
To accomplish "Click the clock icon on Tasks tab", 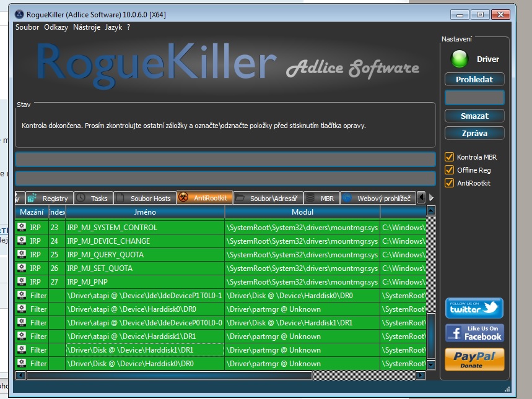I will pos(81,197).
